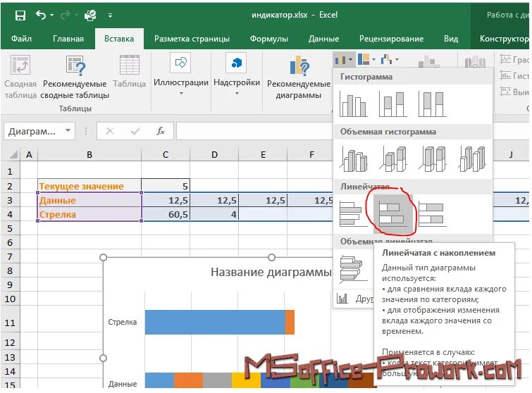Image resolution: width=532 pixels, height=393 pixels.
Task: Select stacked column Гистограмма chart
Action: pyautogui.click(x=392, y=105)
